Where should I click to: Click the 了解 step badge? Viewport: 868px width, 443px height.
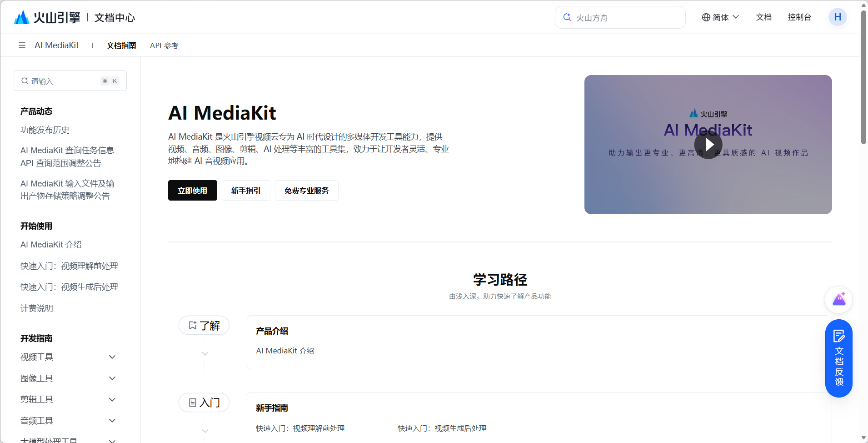point(204,325)
